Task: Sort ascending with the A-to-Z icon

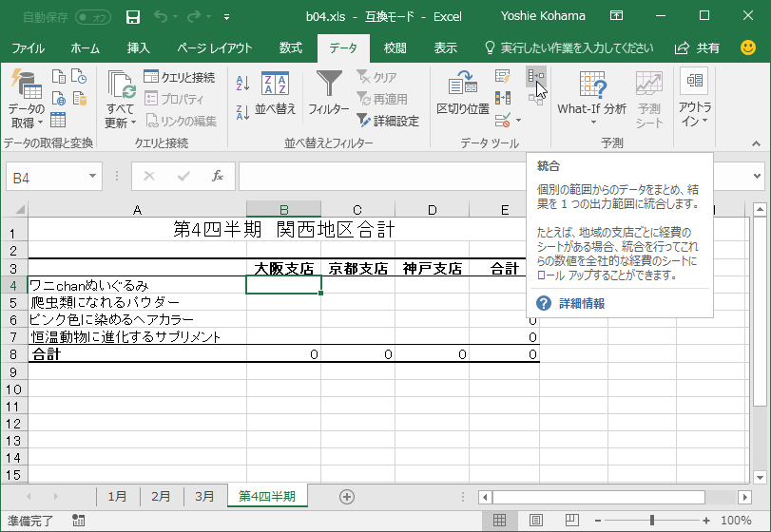Action: click(x=242, y=83)
